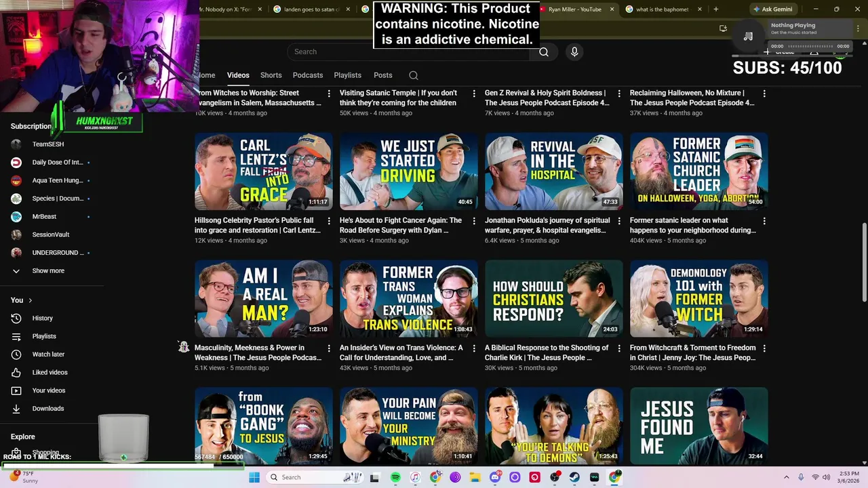Open Daily Dose Of Internet subscription
The width and height of the screenshot is (868, 488).
(x=57, y=162)
